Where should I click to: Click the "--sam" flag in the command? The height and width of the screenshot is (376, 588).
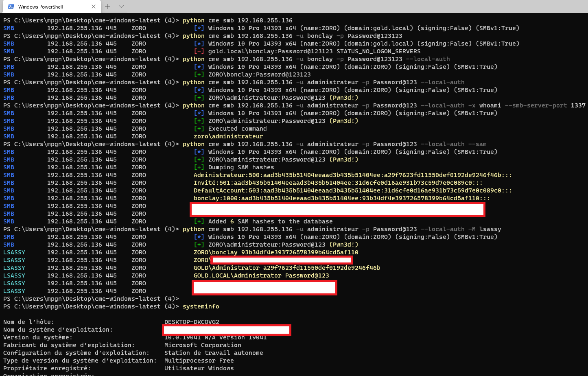point(477,144)
